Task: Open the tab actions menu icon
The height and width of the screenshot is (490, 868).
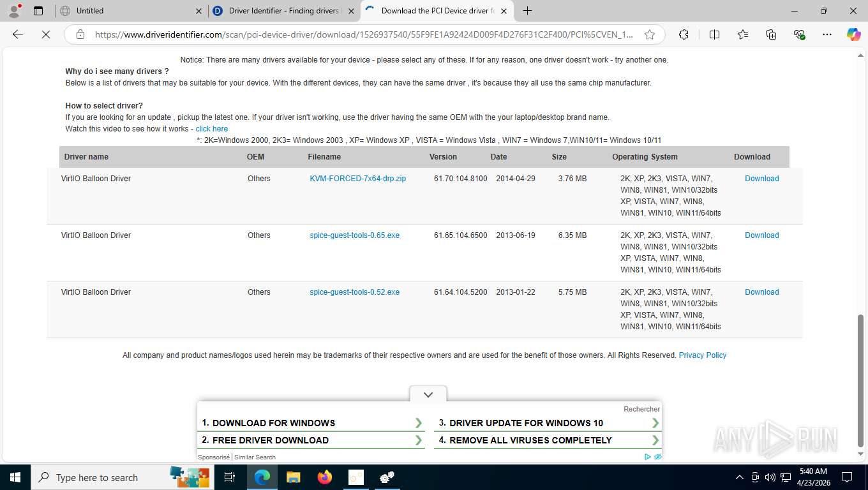Action: click(38, 11)
